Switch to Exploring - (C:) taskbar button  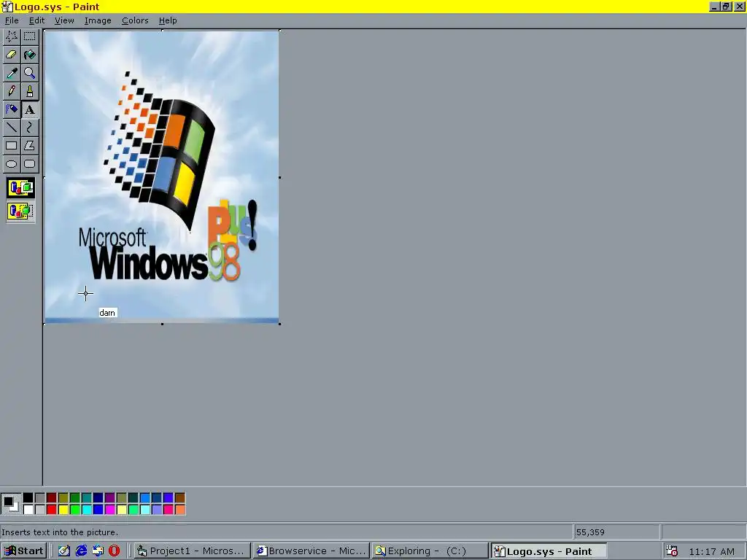(430, 551)
